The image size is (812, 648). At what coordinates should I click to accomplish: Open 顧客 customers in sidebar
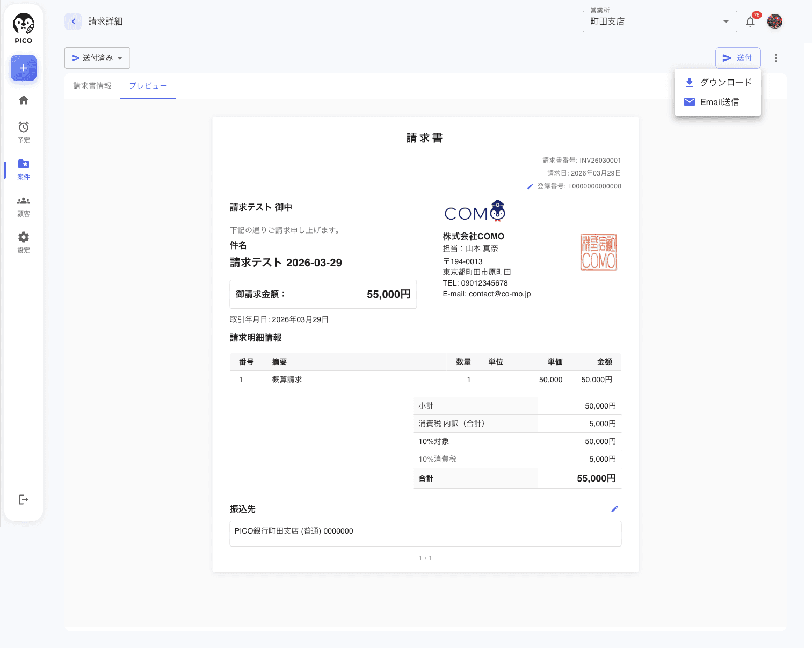(24, 206)
